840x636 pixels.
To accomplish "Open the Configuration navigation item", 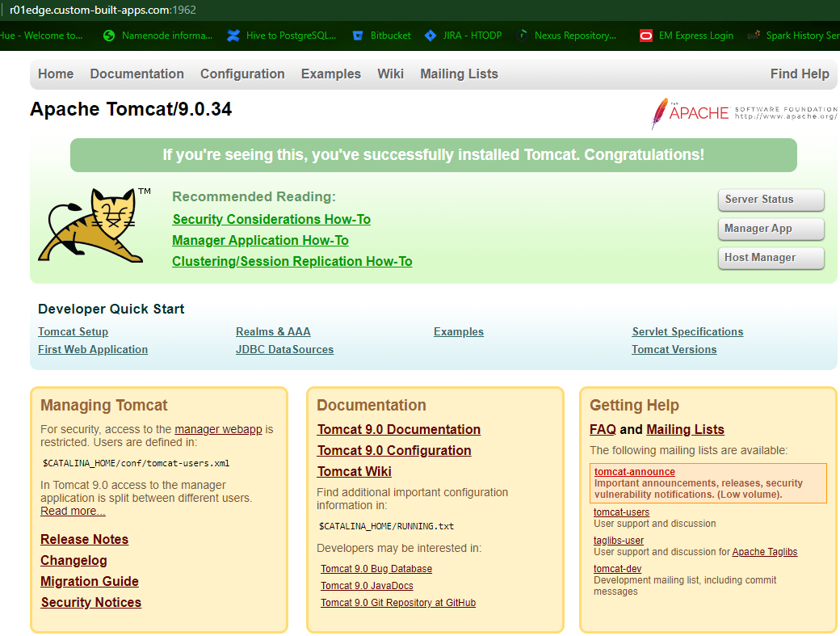I will click(x=242, y=74).
